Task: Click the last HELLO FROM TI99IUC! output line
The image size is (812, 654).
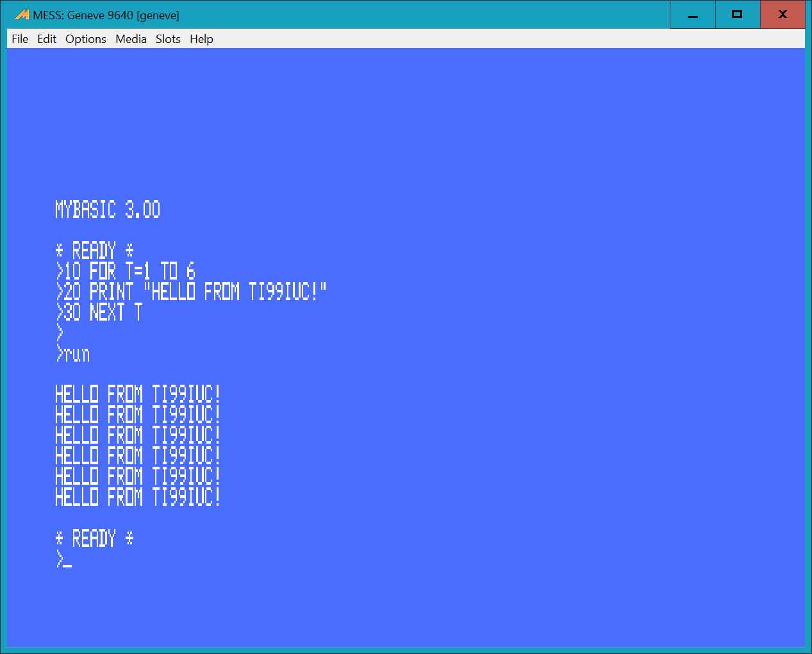Action: [138, 497]
